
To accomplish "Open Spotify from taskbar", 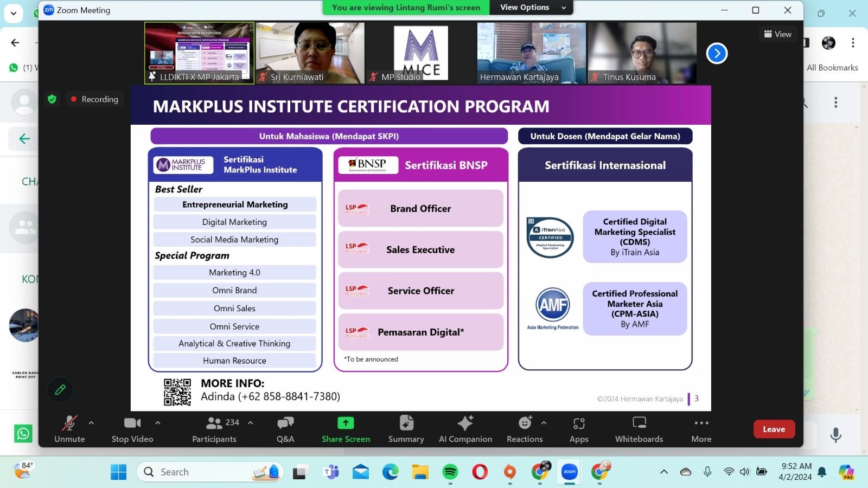I will coord(450,472).
